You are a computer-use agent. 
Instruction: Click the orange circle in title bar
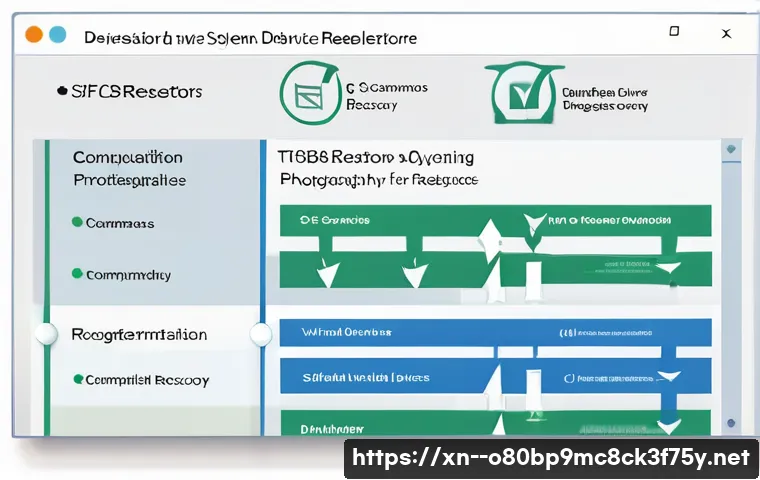pos(34,34)
